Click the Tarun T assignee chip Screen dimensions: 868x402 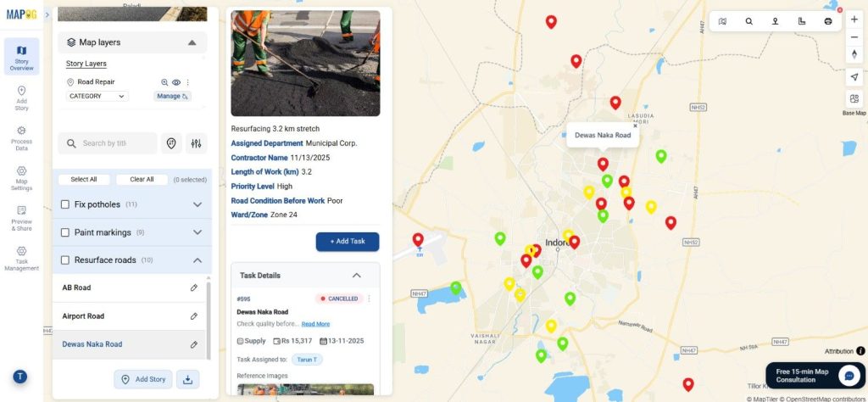point(307,360)
